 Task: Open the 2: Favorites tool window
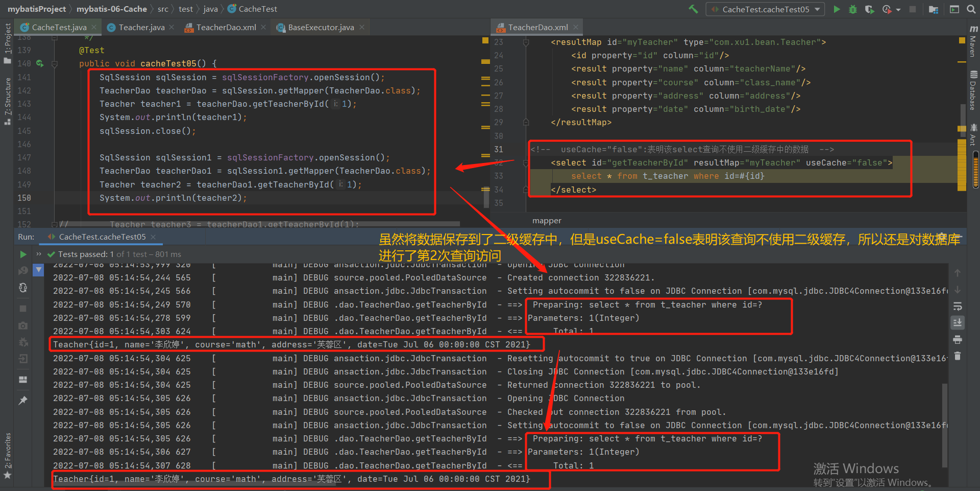7,456
